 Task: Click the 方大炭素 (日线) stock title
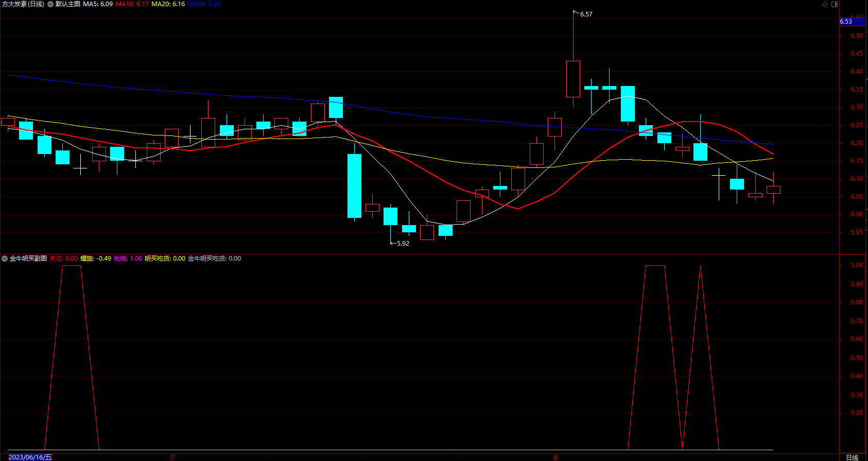click(x=23, y=4)
